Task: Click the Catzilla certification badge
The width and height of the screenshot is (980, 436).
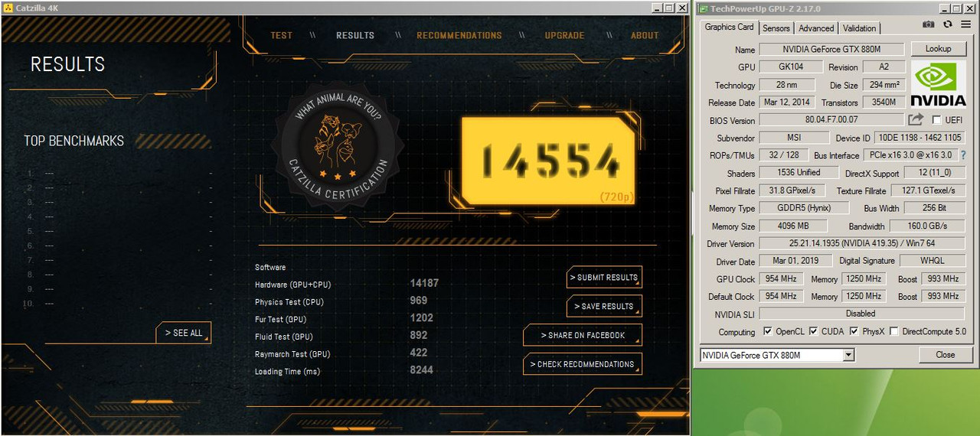Action: (337, 145)
